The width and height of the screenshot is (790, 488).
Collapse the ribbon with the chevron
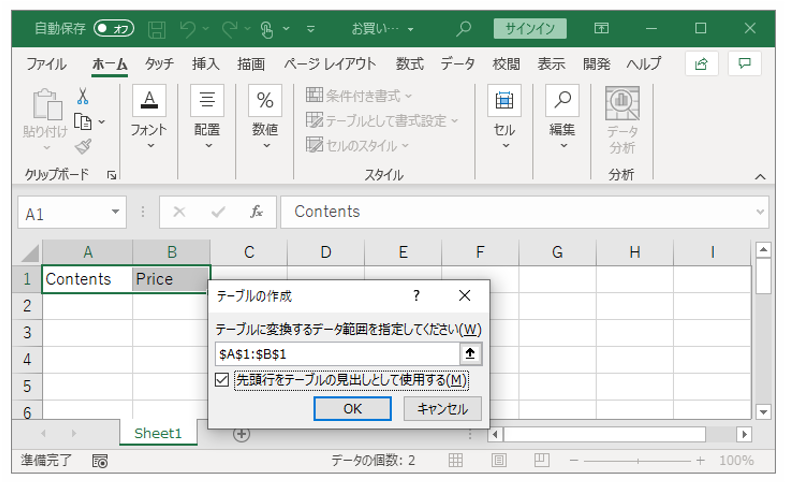pyautogui.click(x=760, y=176)
